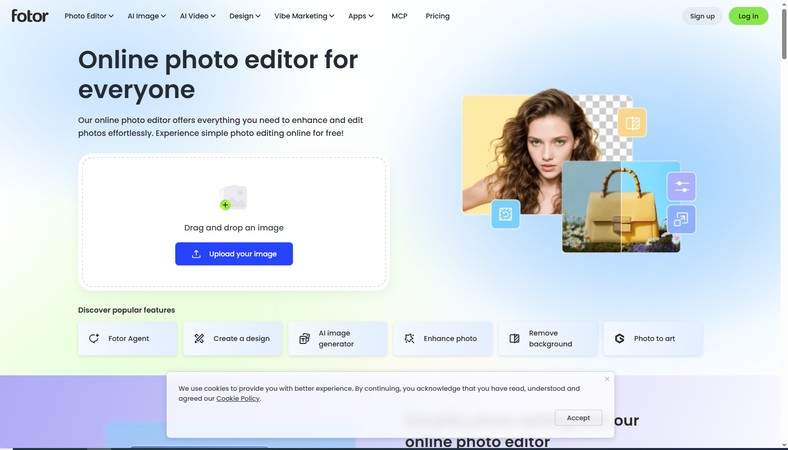Click the purple resize icon on hero image
Screen dimensions: 788x450
click(x=681, y=219)
